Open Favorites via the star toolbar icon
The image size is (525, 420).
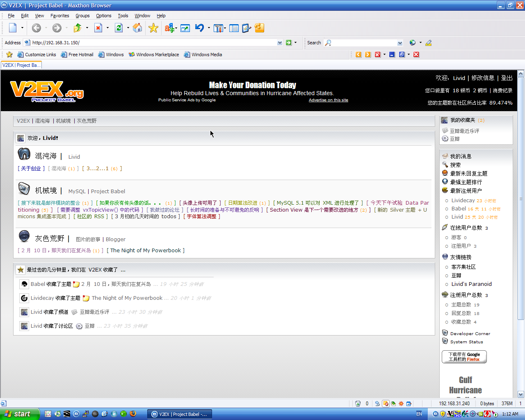[153, 28]
